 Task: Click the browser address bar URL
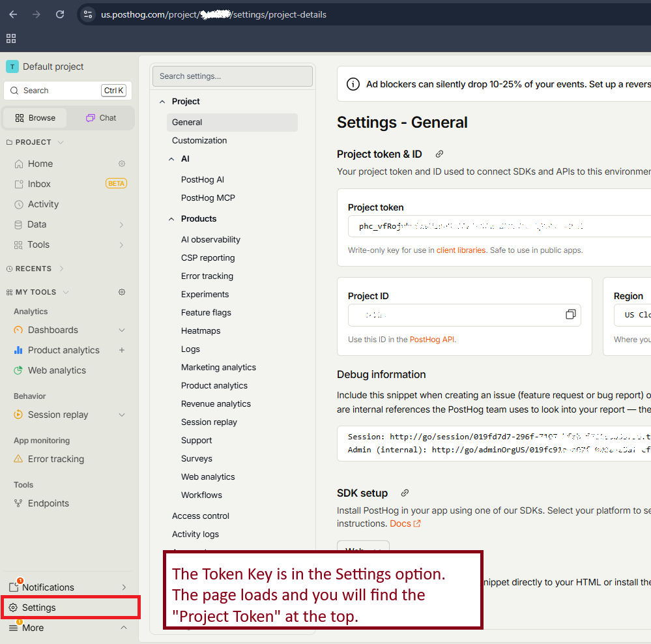(x=213, y=14)
